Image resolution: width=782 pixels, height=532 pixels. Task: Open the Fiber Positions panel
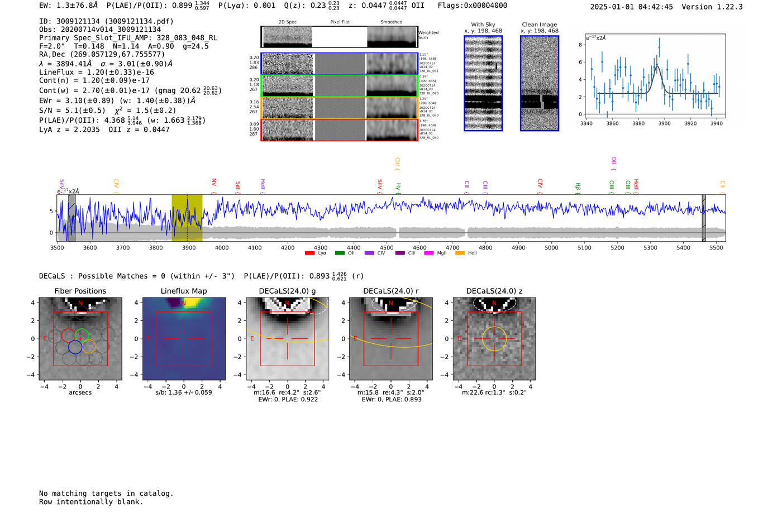[80, 338]
